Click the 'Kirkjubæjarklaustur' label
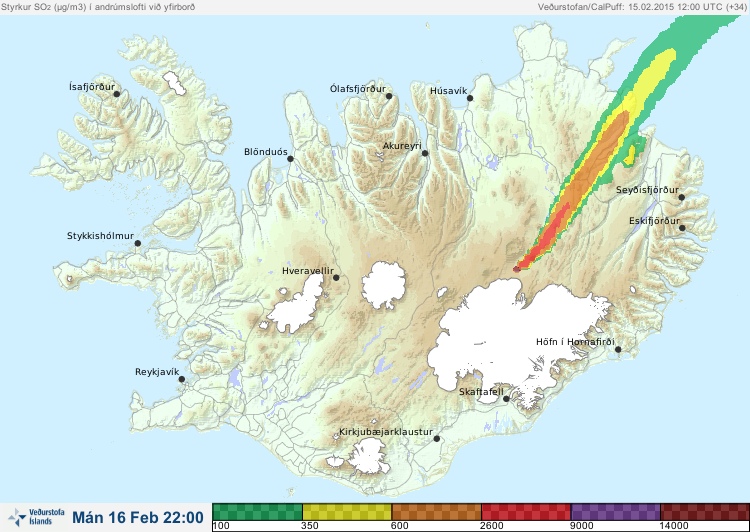The width and height of the screenshot is (750, 532). (x=386, y=432)
